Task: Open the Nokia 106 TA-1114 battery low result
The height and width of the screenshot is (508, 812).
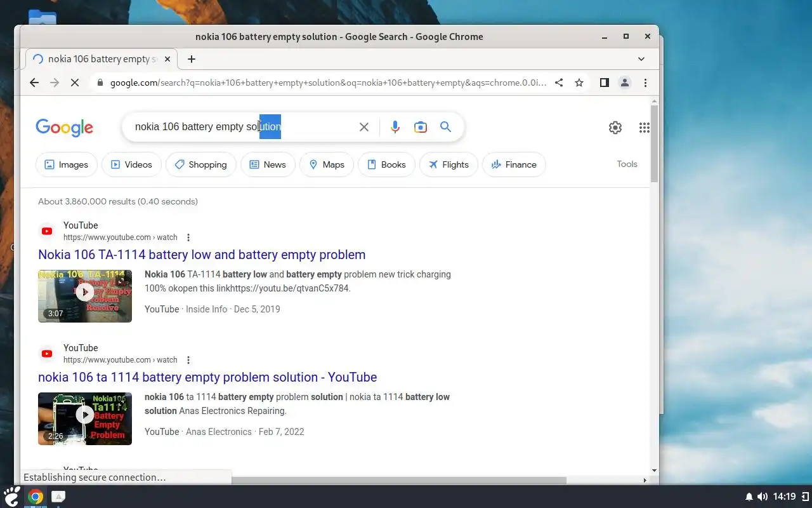Action: coord(202,255)
